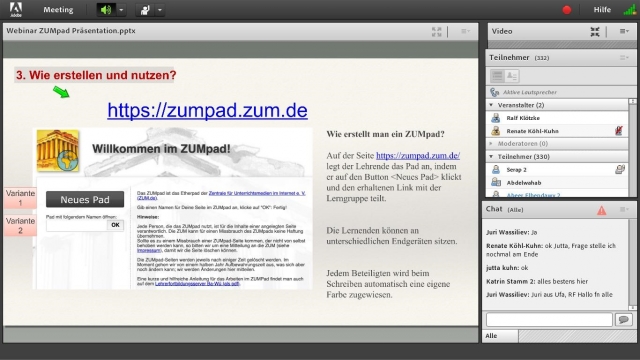Open the Meeting menu

tap(58, 10)
